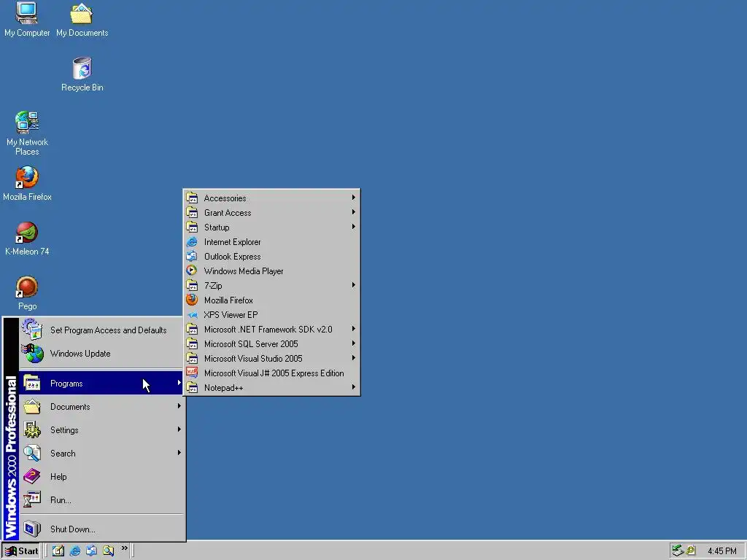
Task: Expand the Grant Access submenu arrow
Action: [354, 212]
